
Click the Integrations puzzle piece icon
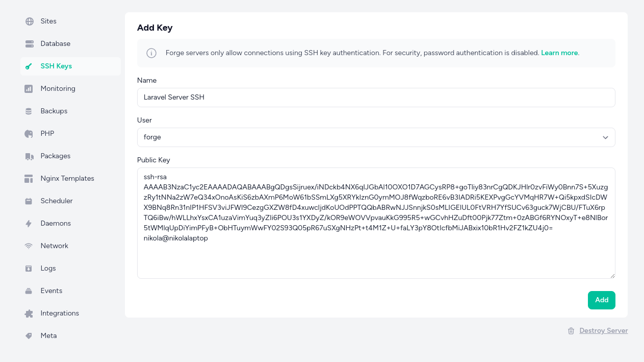[29, 313]
